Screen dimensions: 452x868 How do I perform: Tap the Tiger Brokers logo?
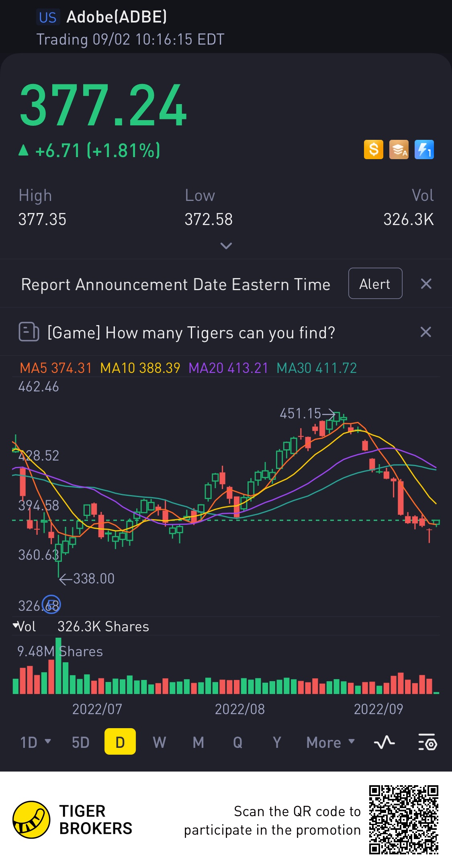72,820
